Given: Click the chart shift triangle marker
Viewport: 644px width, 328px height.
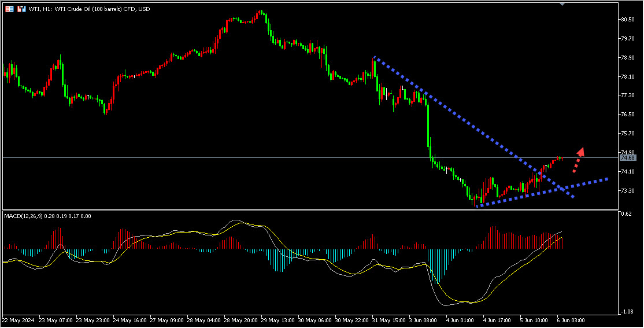Looking at the screenshot, I should point(562,3).
